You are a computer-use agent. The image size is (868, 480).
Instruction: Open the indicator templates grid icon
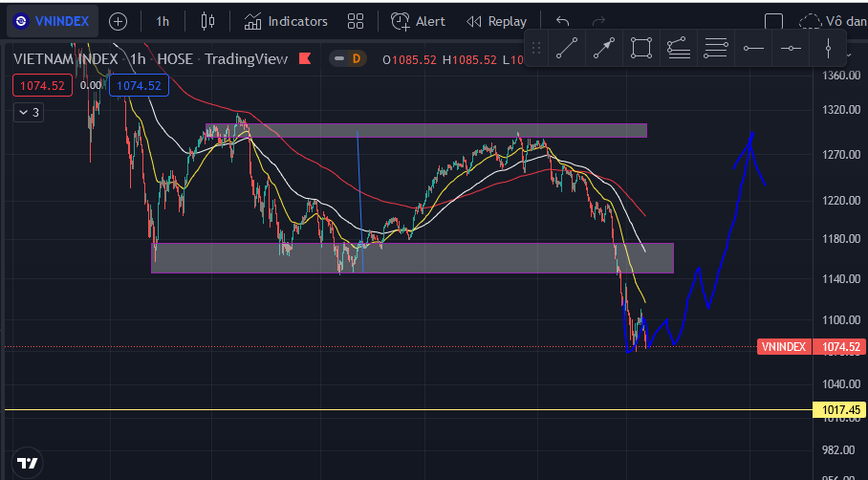point(356,22)
